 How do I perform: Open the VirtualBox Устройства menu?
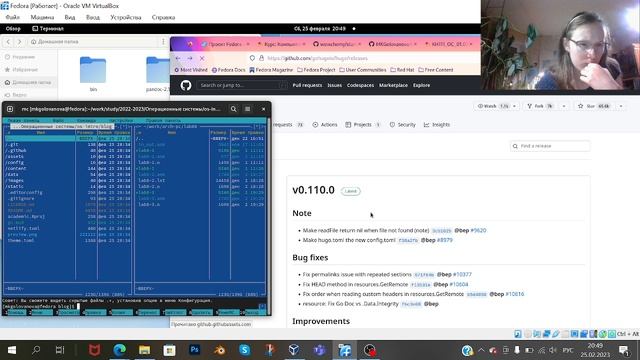coord(126,18)
